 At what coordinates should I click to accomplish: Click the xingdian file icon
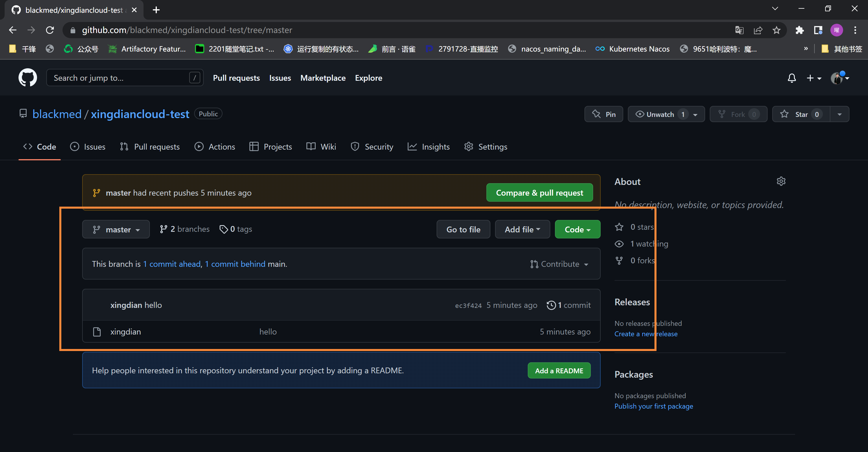coord(97,332)
